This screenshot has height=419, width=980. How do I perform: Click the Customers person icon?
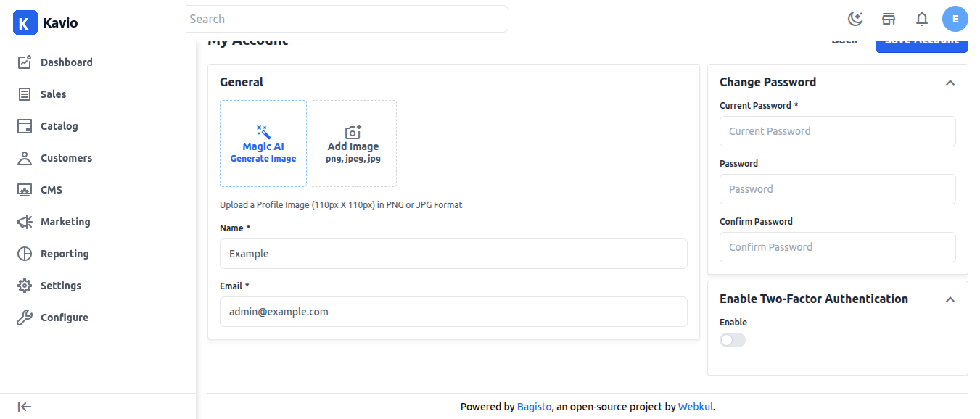coord(25,158)
